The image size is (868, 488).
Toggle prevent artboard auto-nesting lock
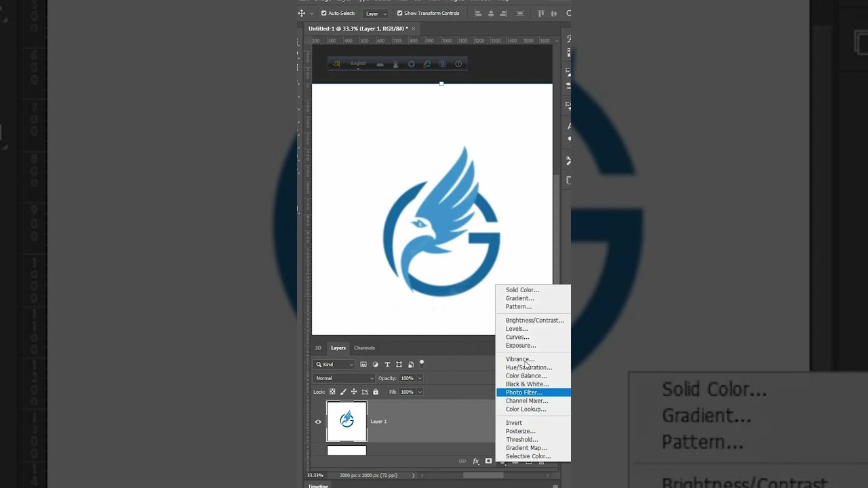tap(365, 392)
